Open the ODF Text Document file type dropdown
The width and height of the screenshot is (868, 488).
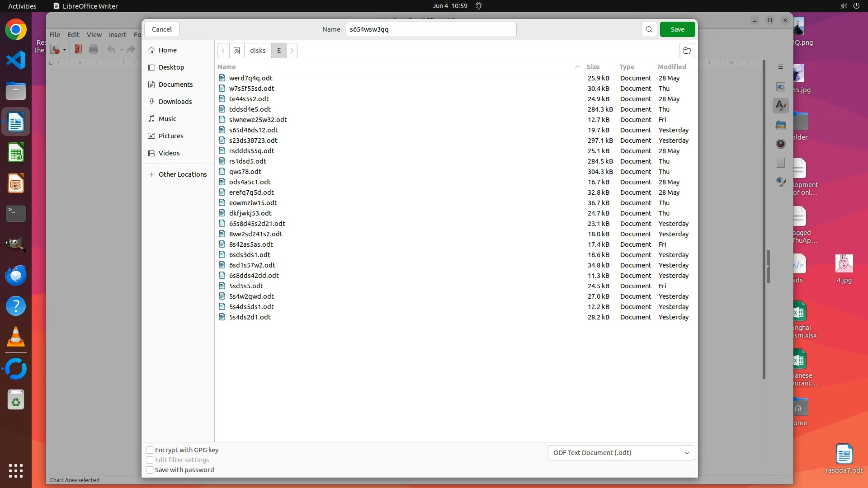coord(621,453)
